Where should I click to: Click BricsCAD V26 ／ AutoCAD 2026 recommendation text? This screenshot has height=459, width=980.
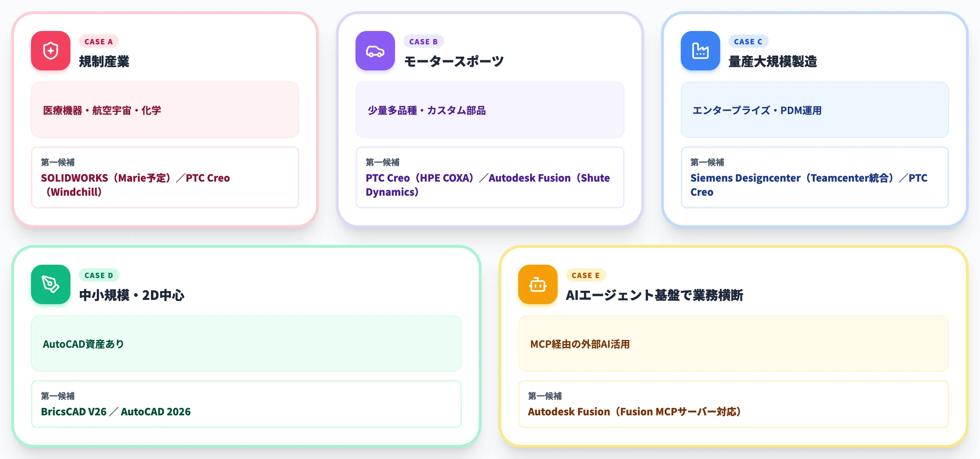click(x=116, y=411)
